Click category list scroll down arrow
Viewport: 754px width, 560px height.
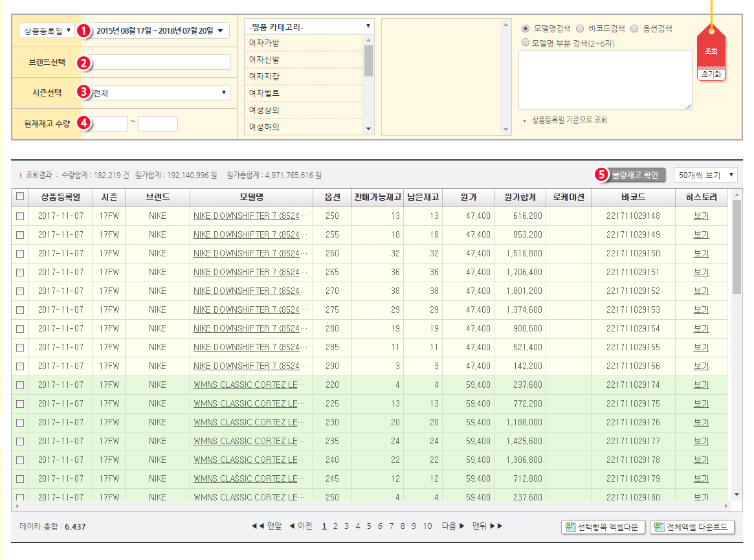(x=369, y=129)
